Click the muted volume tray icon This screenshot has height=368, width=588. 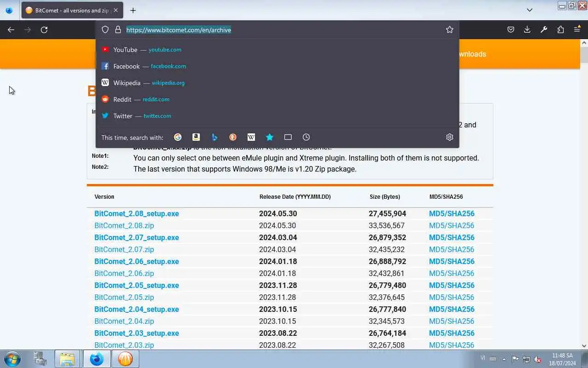coord(537,359)
